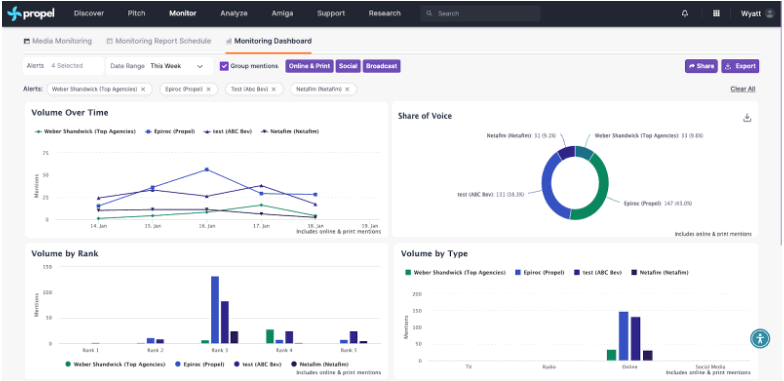Click the Share of Voice heading

tap(424, 116)
